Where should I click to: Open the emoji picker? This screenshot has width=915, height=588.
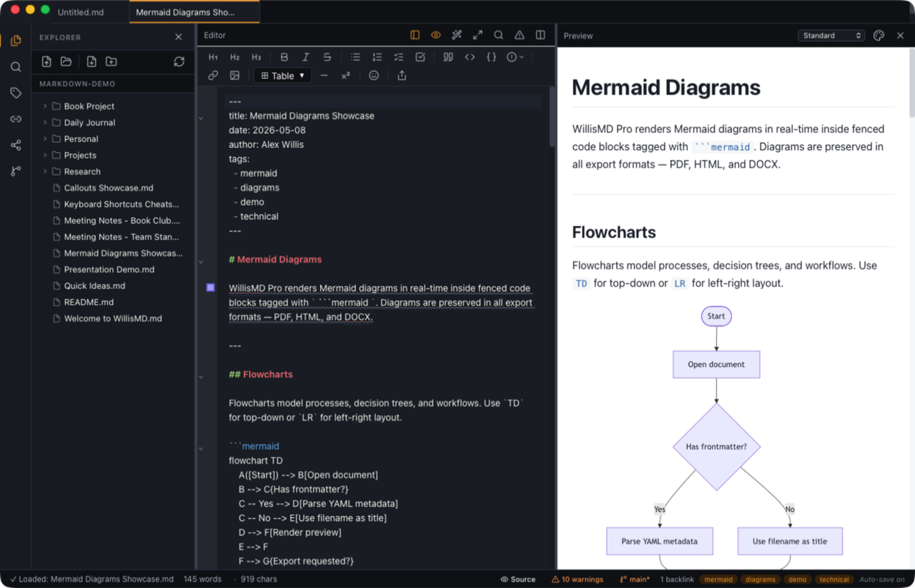(373, 76)
